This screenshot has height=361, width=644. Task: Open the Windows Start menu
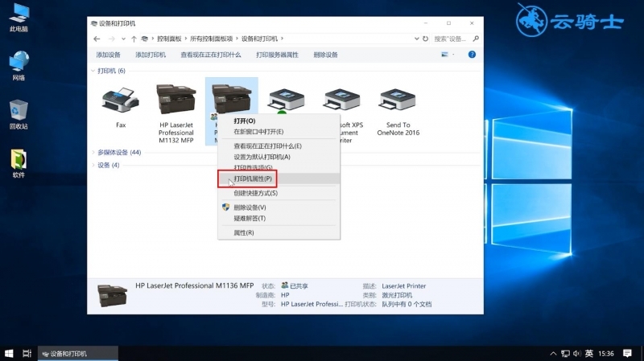9,353
